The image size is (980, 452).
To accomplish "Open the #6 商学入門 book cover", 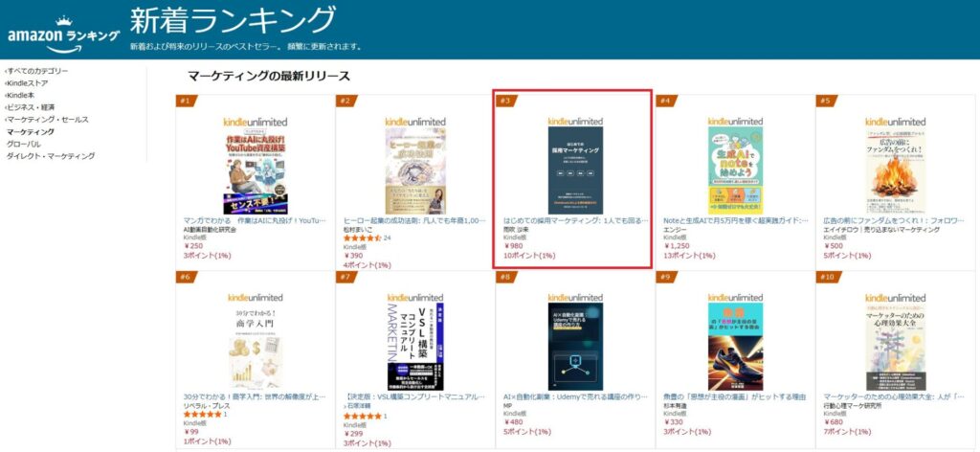I will point(255,347).
